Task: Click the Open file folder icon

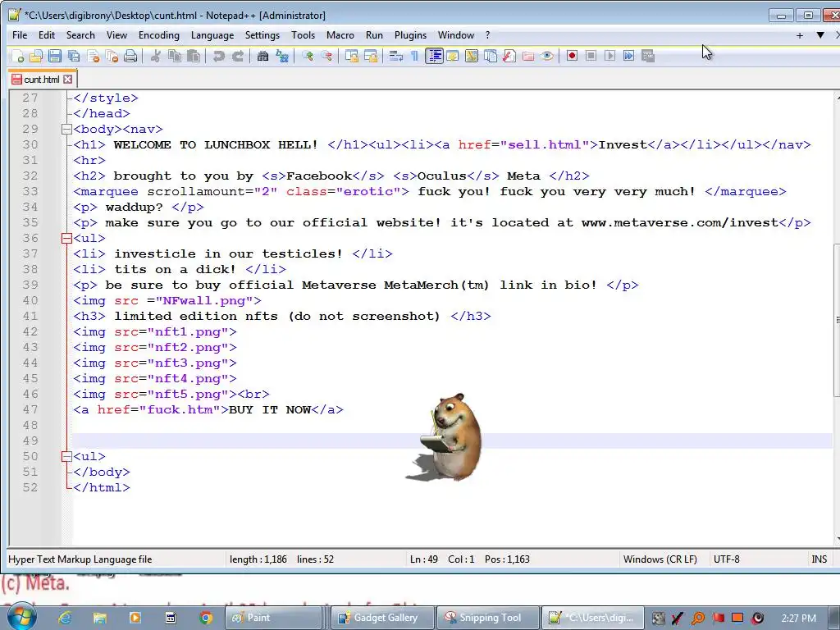Action: [x=36, y=56]
